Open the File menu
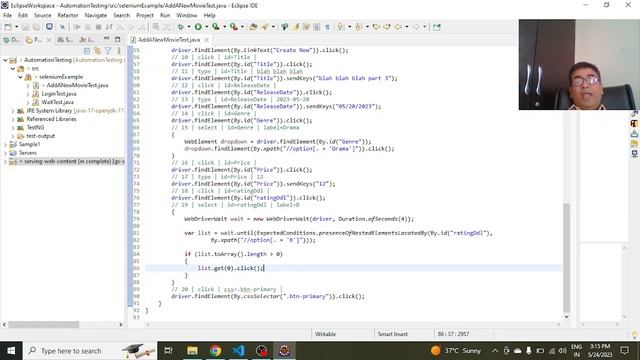Screen dimensions: 640x360 point(7,16)
